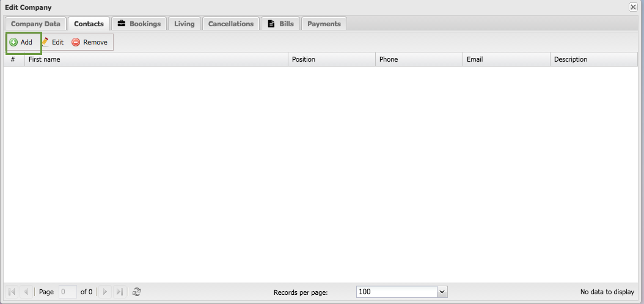Open the Company Data tab

tap(35, 24)
